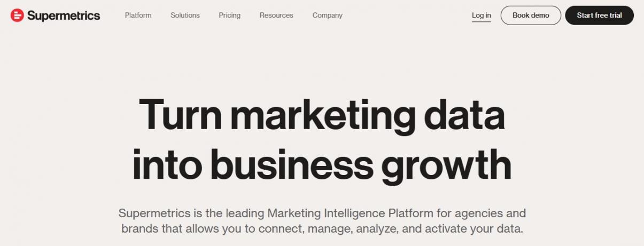
Task: Click the Supermetrics wordmark in the header
Action: coord(63,15)
